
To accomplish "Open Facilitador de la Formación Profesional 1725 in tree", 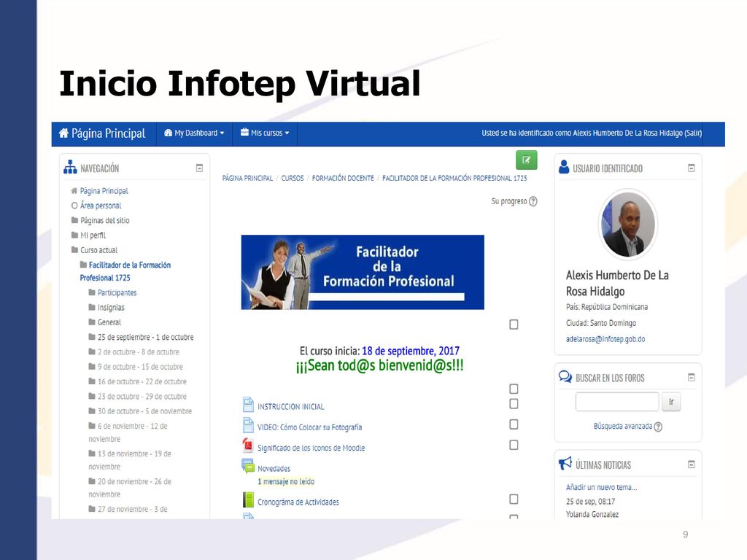I will pyautogui.click(x=125, y=271).
